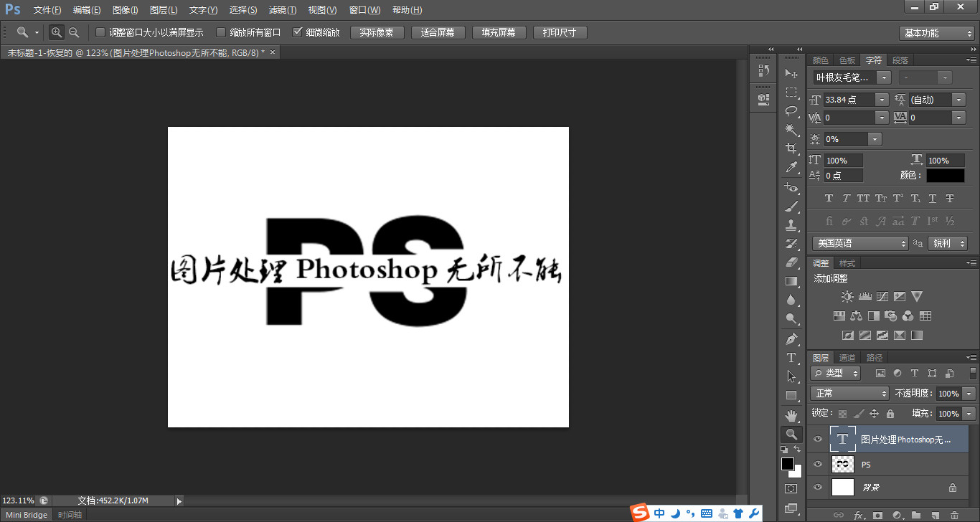This screenshot has width=980, height=522.
Task: Click the 适合屏幕 button
Action: click(438, 33)
